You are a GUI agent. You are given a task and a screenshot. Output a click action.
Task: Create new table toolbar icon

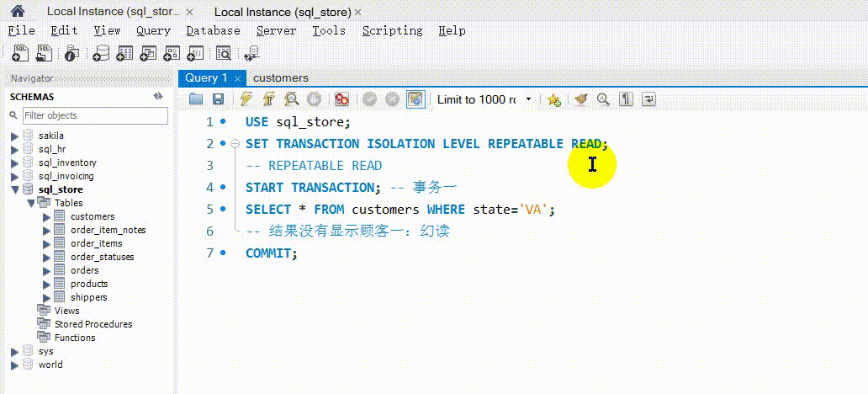click(x=124, y=53)
